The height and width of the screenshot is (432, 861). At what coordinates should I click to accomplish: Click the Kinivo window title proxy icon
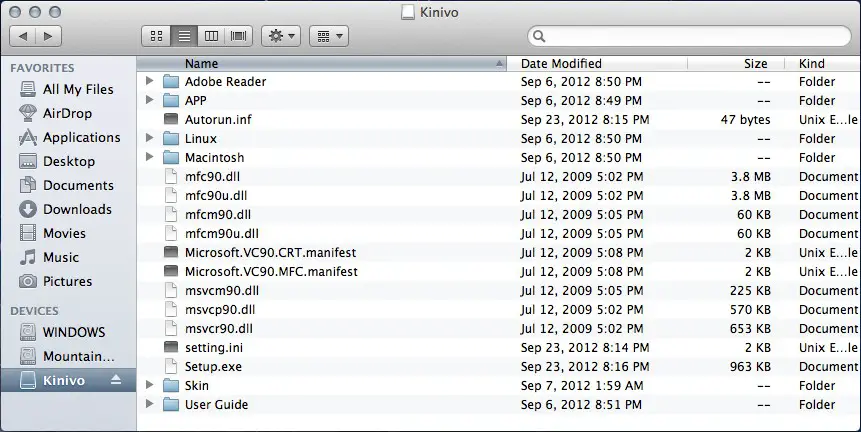click(x=407, y=12)
